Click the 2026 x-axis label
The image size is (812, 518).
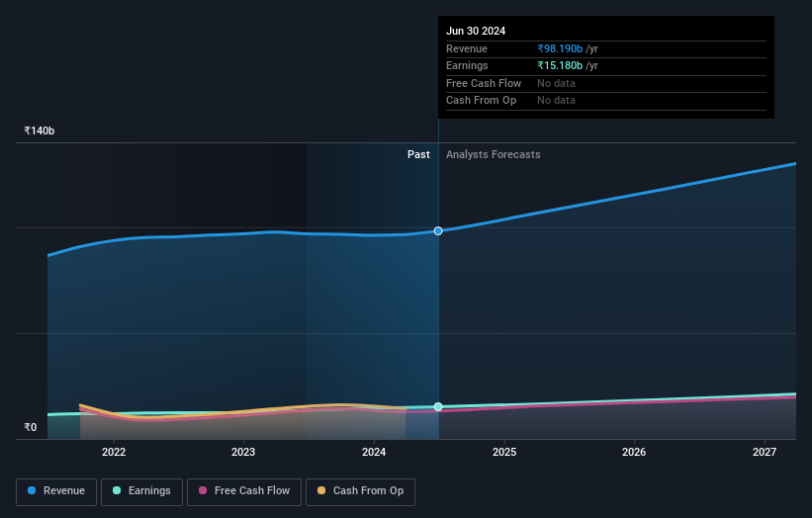click(x=633, y=452)
